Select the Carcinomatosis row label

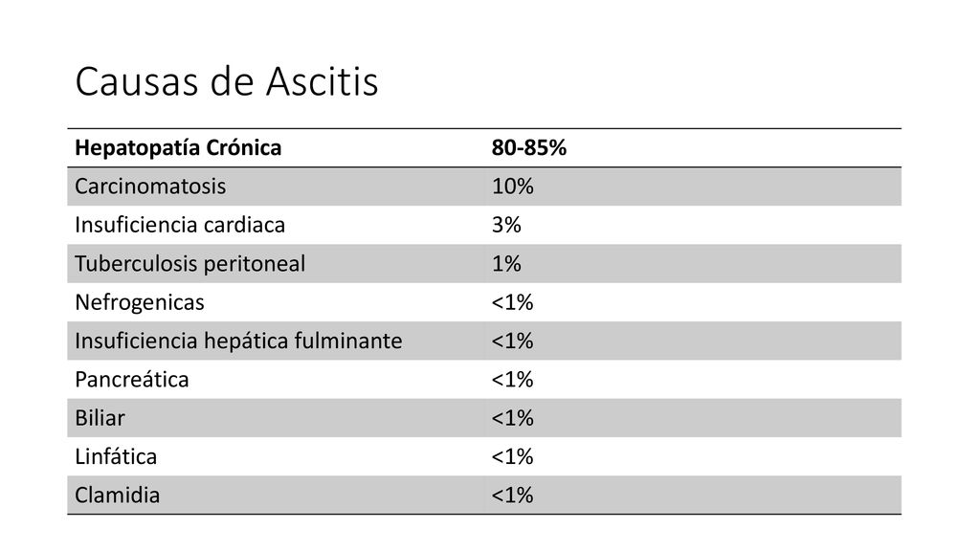[x=150, y=187]
